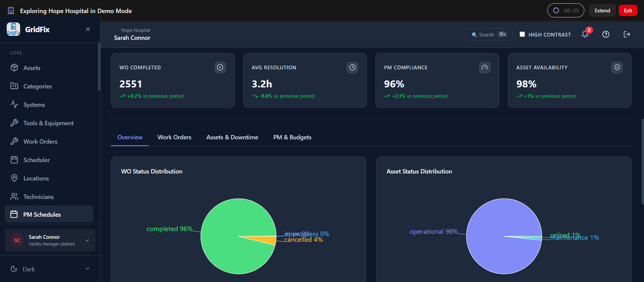644x282 pixels.
Task: Click the GridFix logo icon
Action: 13,29
